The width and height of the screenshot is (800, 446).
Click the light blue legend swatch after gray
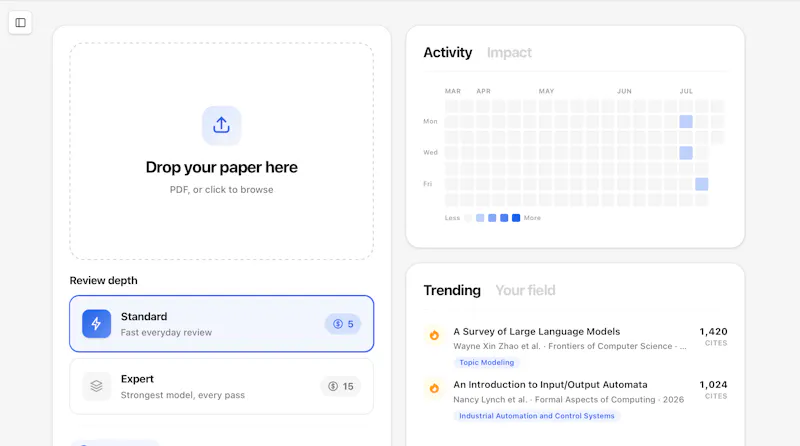[480, 218]
